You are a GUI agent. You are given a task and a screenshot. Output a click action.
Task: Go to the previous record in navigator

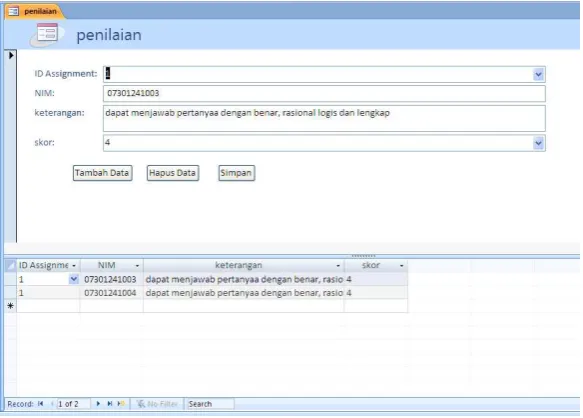click(x=52, y=404)
